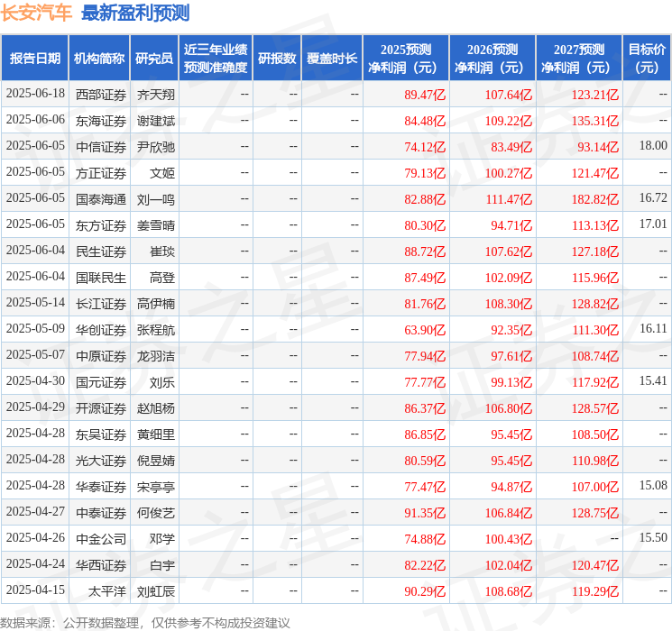Select the 报告日期 column header

tap(34, 58)
